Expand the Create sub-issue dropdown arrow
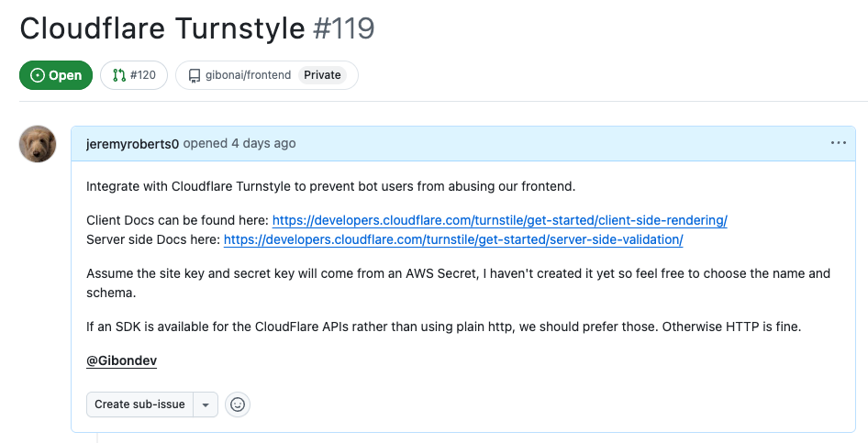Image resolution: width=868 pixels, height=443 pixels. pyautogui.click(x=206, y=404)
